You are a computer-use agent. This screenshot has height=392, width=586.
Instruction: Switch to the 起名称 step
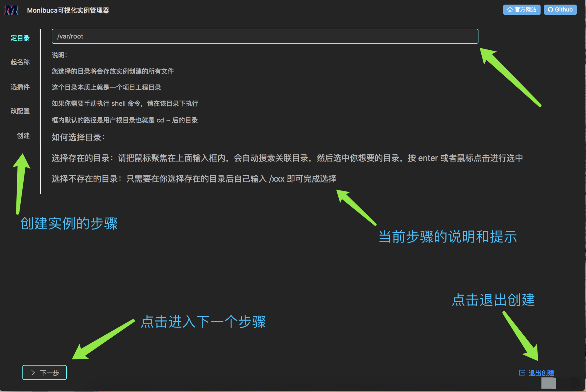click(x=20, y=62)
